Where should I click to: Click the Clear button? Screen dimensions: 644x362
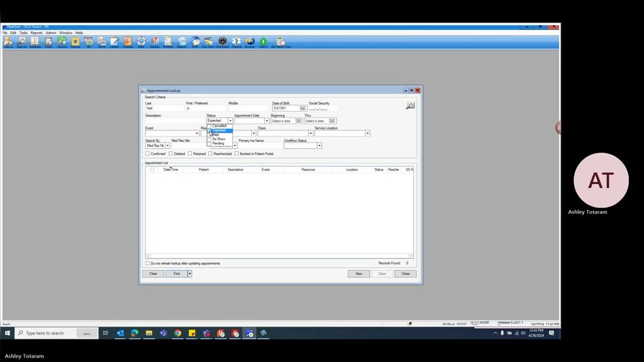[x=153, y=273]
